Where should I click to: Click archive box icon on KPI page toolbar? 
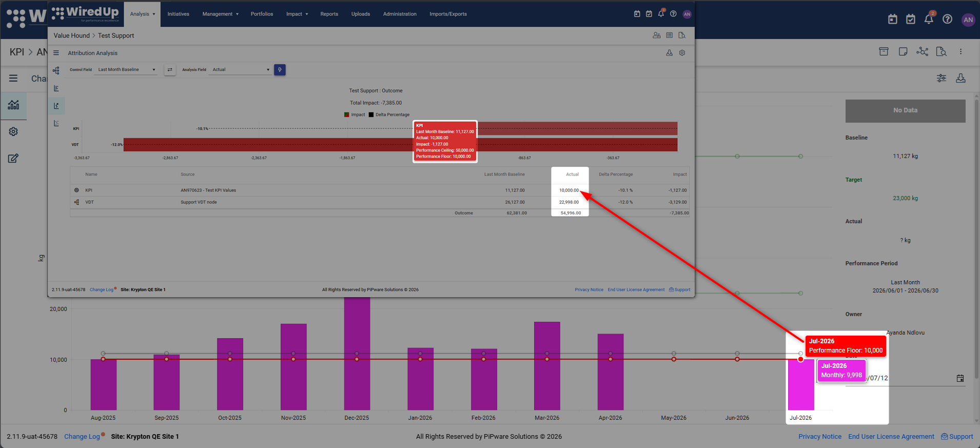click(884, 51)
